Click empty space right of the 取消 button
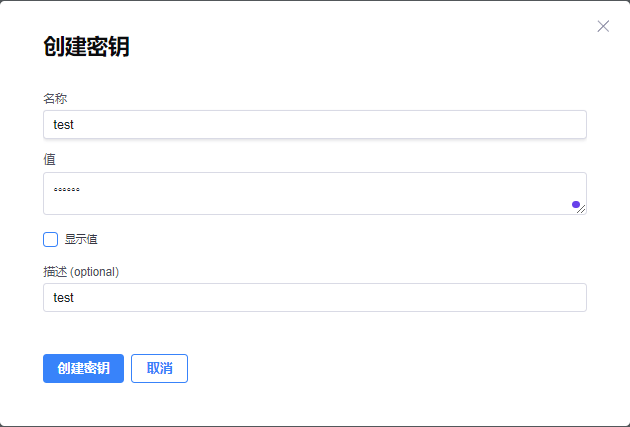The image size is (630, 427). 380,368
